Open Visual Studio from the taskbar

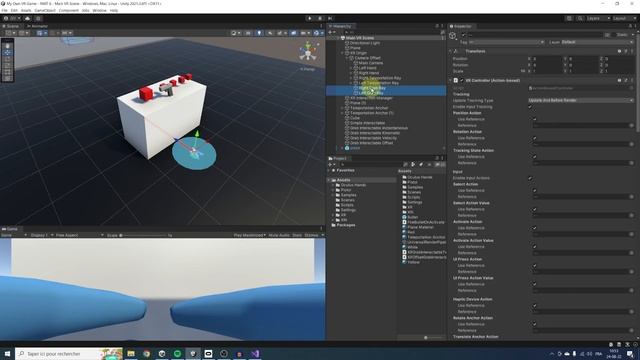point(255,353)
